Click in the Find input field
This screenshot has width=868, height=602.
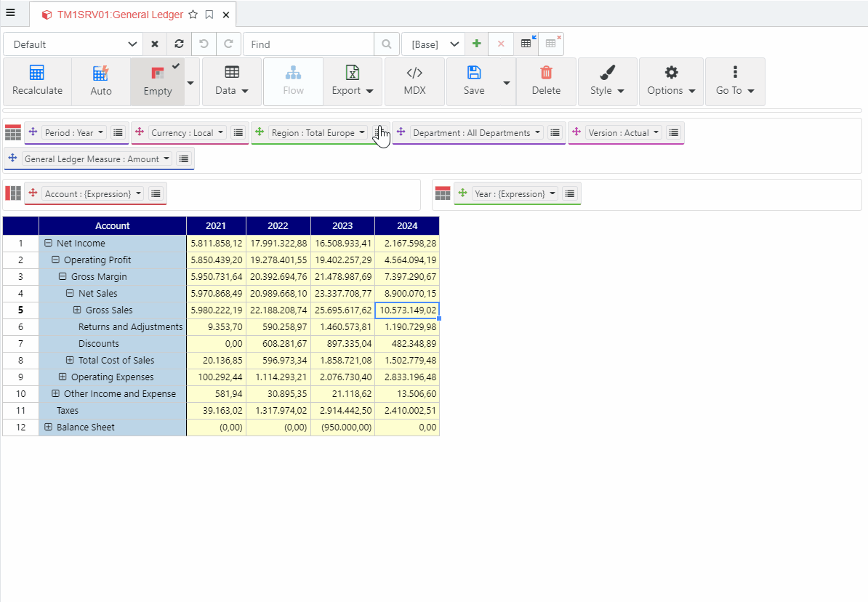pos(309,44)
